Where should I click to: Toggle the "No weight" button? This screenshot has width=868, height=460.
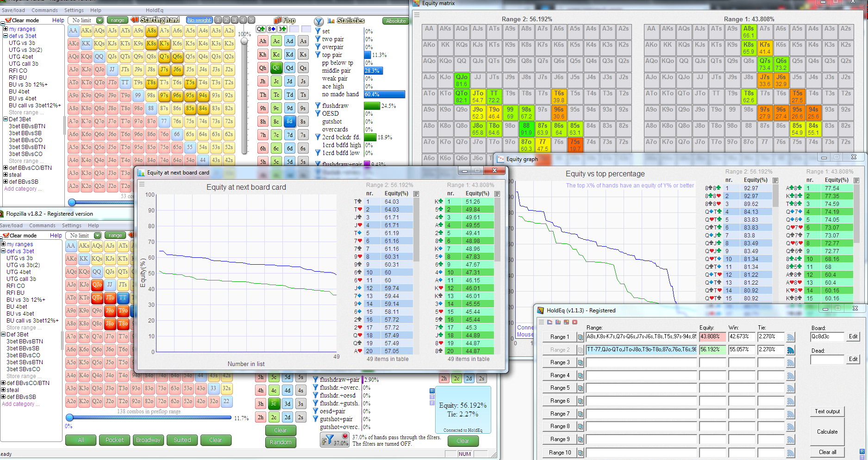(x=200, y=20)
